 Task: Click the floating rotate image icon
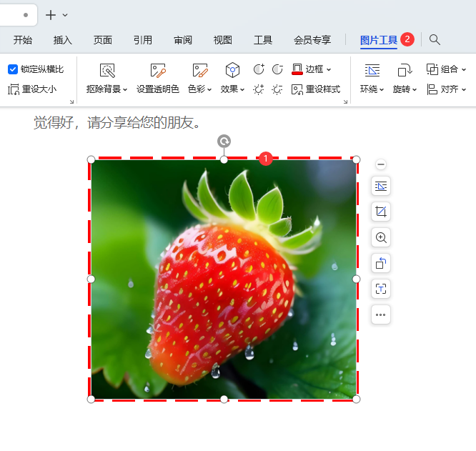[x=381, y=263]
